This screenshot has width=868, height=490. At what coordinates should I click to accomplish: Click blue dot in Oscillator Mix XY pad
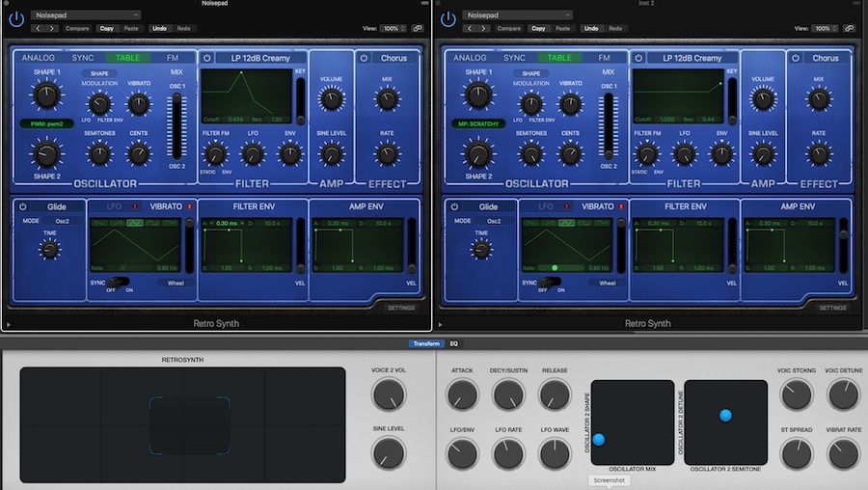598,440
